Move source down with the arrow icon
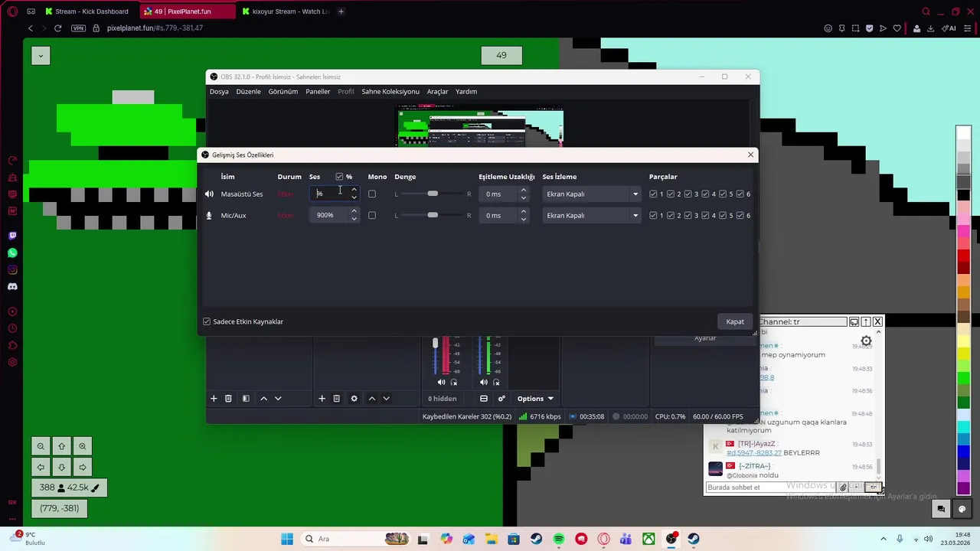This screenshot has height=551, width=980. point(386,398)
